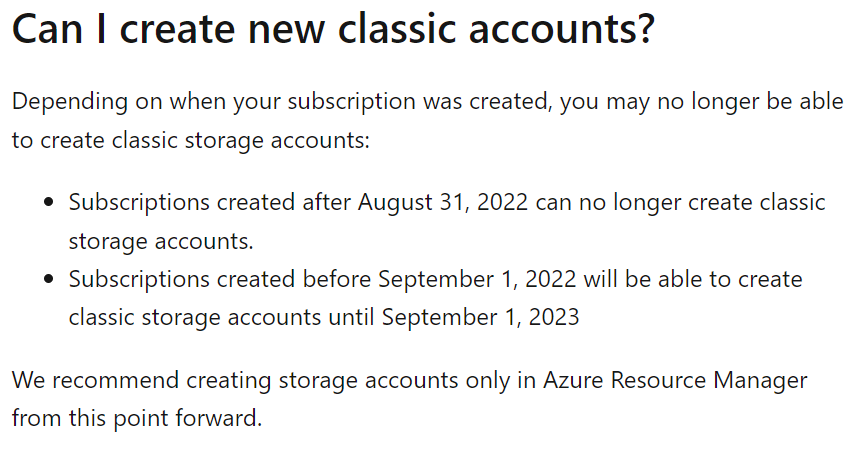Click 'you may no longer be able' phrase
Screen dimensions: 868x461
pos(701,102)
